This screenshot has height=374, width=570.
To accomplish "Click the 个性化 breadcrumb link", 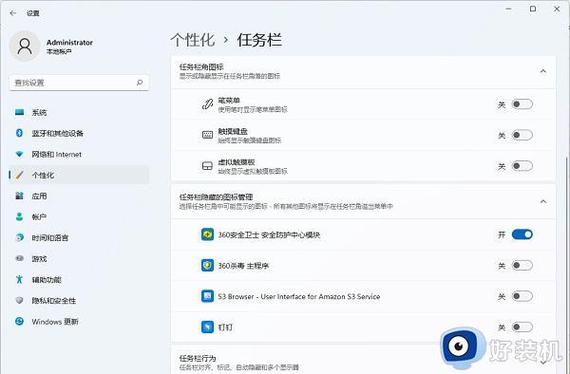I will (193, 39).
